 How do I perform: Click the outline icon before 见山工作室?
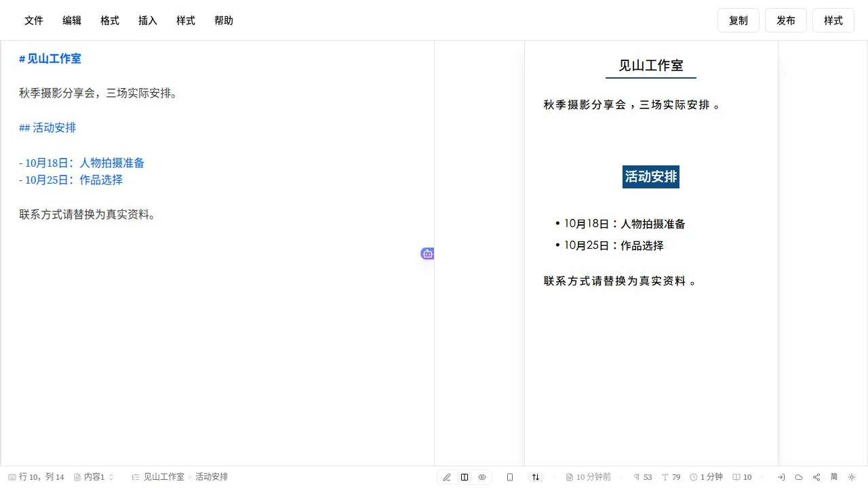[136, 477]
